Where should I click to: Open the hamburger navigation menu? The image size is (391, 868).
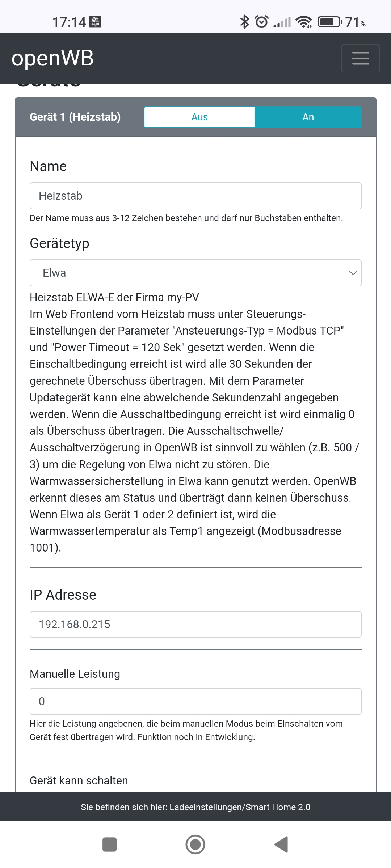pyautogui.click(x=360, y=58)
